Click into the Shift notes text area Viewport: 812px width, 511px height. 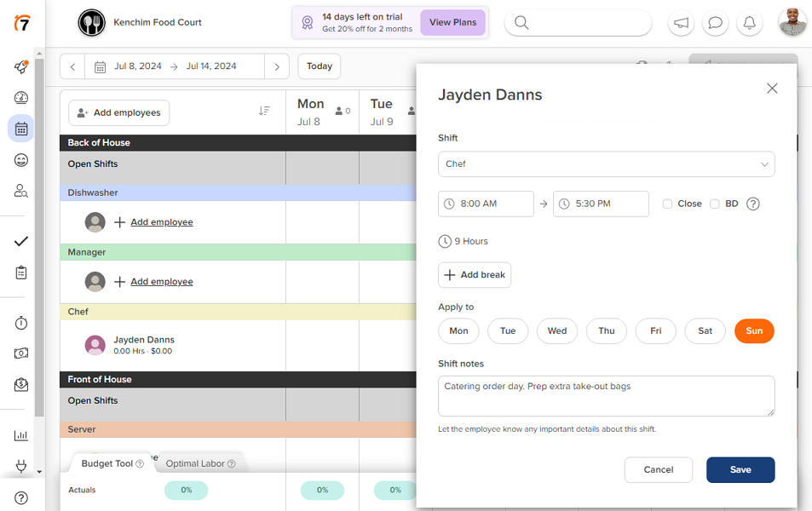[x=607, y=396]
